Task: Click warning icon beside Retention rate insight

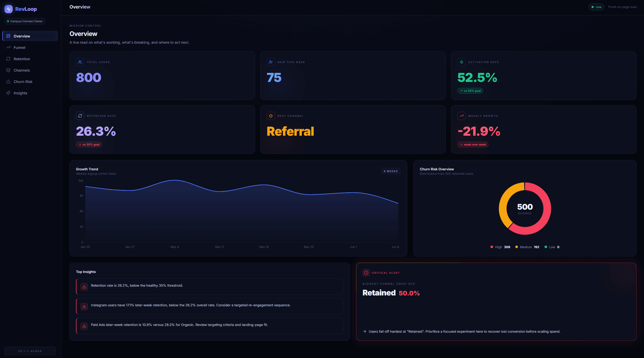Action: tap(84, 287)
